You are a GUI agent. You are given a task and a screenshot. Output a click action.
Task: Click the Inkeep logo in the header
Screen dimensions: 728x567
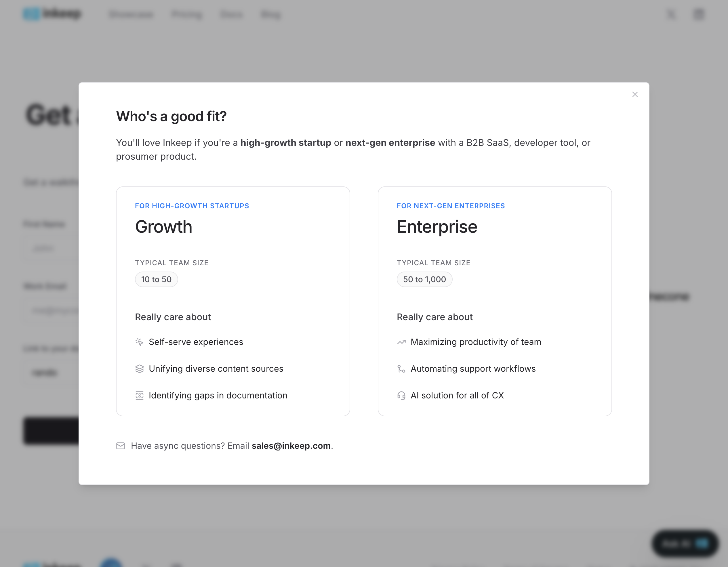pyautogui.click(x=52, y=14)
